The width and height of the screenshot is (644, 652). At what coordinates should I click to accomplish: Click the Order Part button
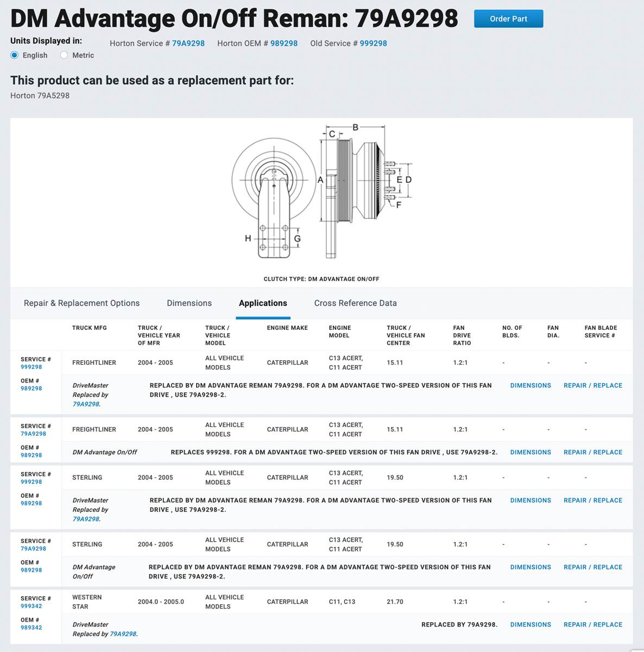coord(508,18)
